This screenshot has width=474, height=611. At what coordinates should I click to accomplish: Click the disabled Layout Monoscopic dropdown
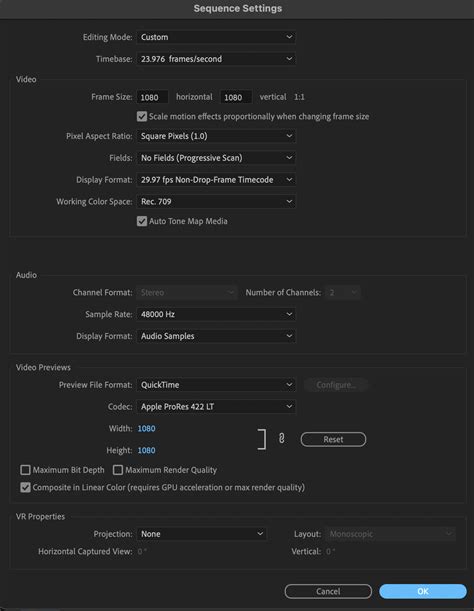(391, 534)
